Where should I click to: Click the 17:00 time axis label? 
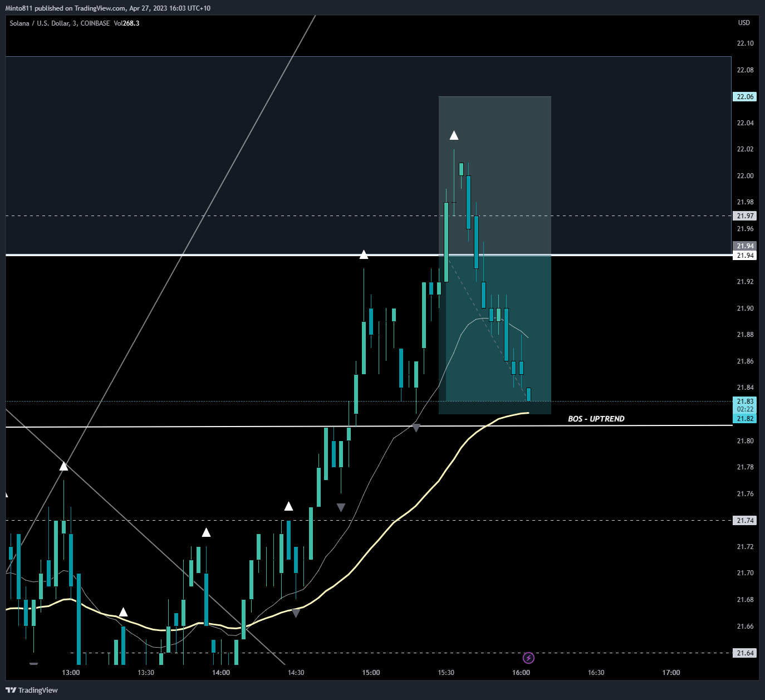pos(671,673)
